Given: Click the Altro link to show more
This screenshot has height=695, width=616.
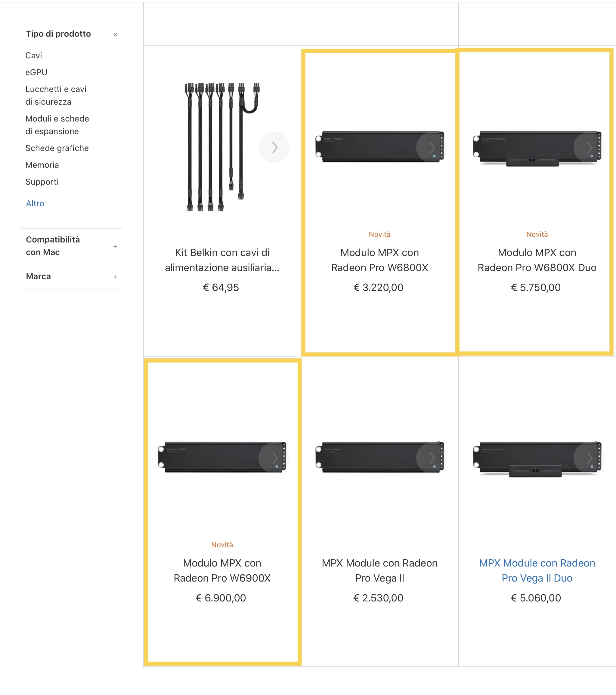Looking at the screenshot, I should [x=35, y=203].
